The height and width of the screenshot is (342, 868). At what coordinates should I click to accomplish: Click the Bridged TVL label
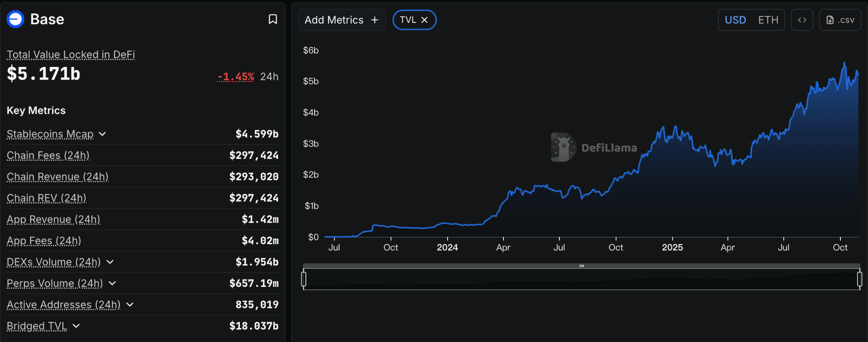pyautogui.click(x=37, y=326)
